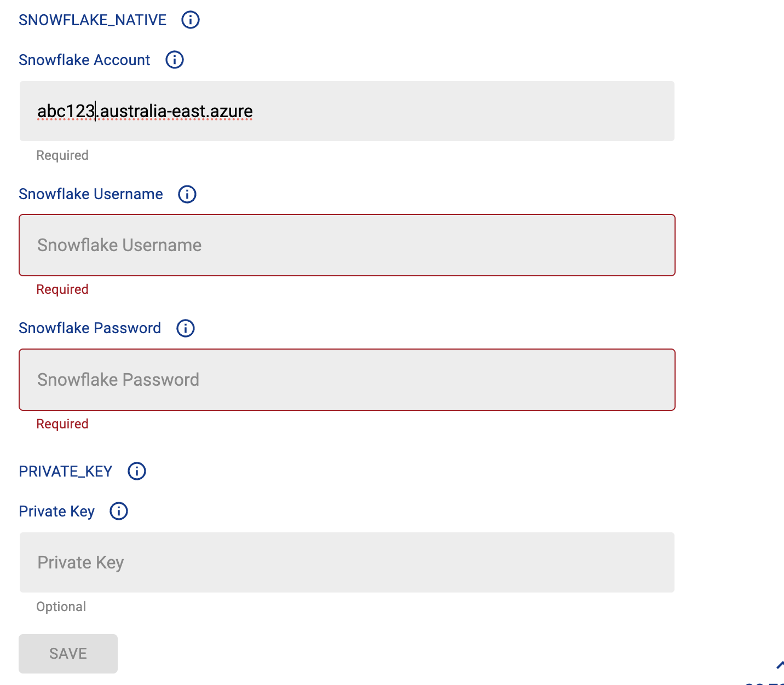
Task: Show info for Snowflake Password label
Action: point(186,328)
